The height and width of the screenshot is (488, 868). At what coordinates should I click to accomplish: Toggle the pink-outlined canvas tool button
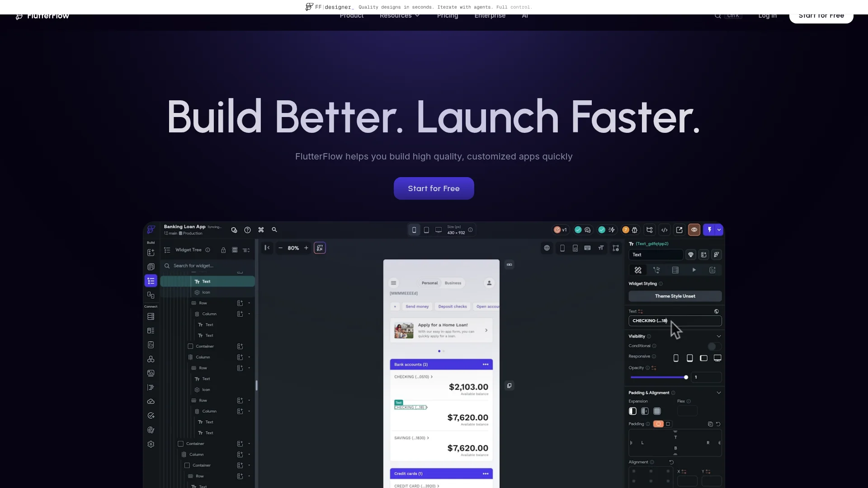point(320,248)
